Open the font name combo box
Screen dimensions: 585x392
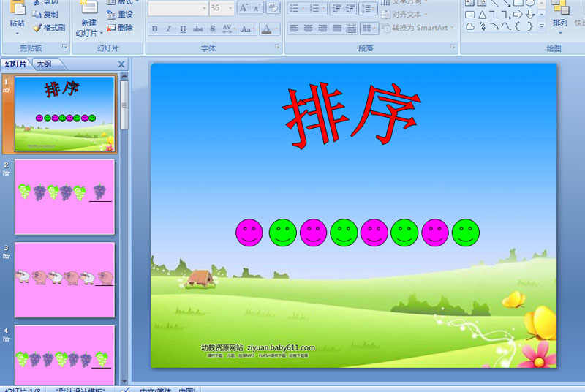click(x=178, y=8)
